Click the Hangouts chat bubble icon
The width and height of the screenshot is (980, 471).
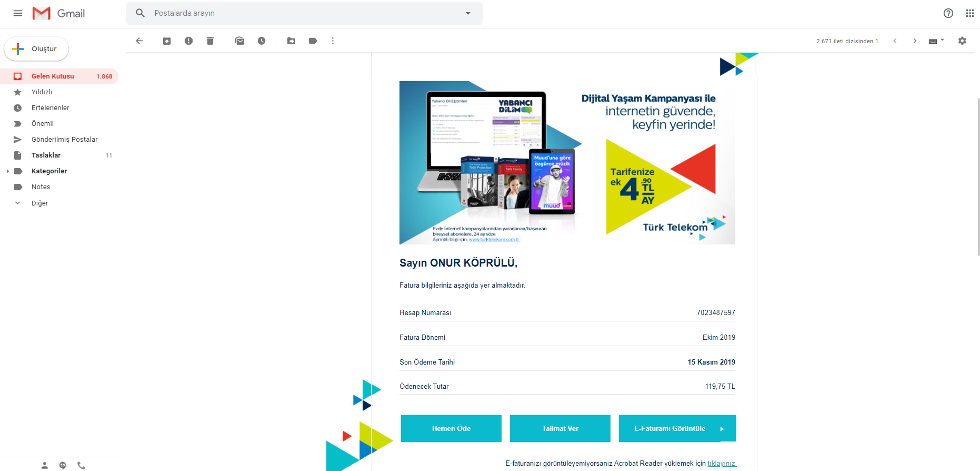[63, 465]
